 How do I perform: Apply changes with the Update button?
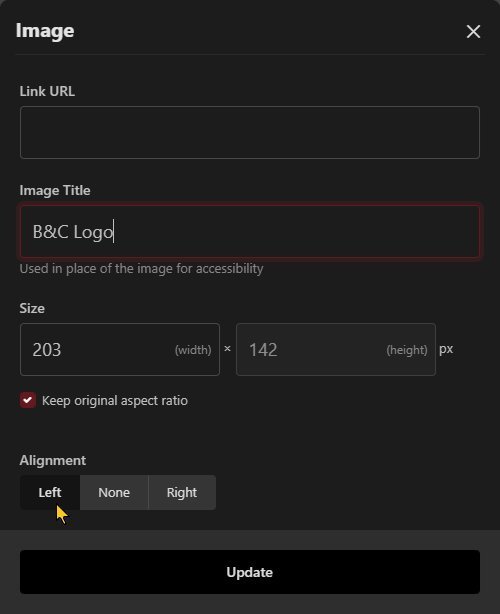pyautogui.click(x=250, y=572)
